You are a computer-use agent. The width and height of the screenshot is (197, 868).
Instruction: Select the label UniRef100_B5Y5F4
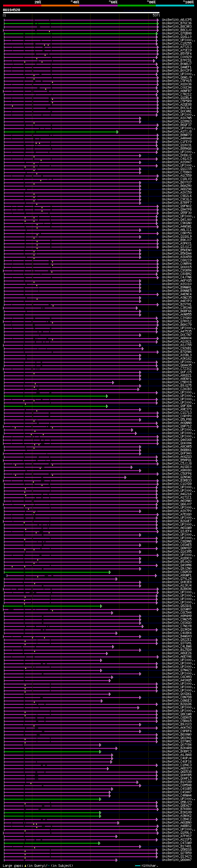pyautogui.click(x=177, y=54)
